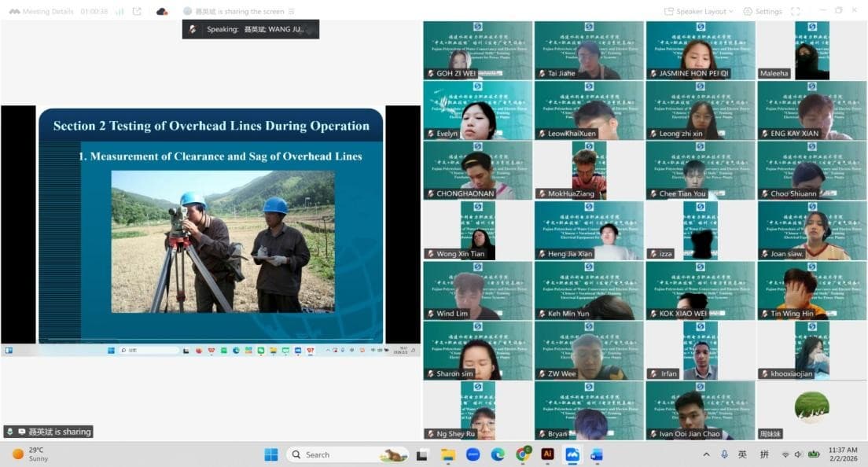Image resolution: width=868 pixels, height=467 pixels.
Task: Click muted mic icon on Irfan's name label
Action: [x=654, y=373]
